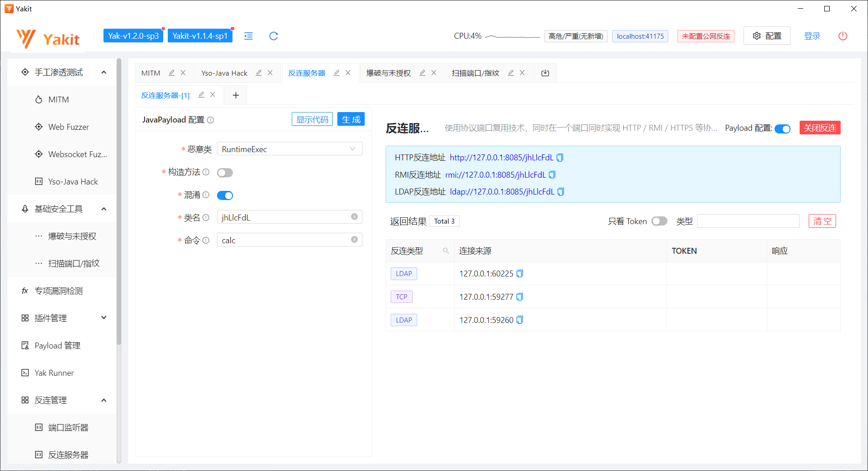
Task: Select the 反连服务器-[1] sub-tab
Action: pyautogui.click(x=165, y=95)
